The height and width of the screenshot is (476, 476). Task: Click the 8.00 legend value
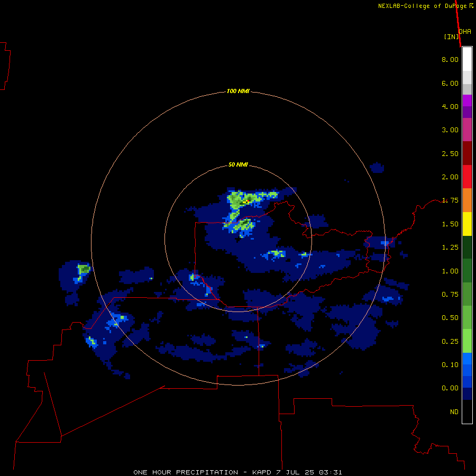450,59
